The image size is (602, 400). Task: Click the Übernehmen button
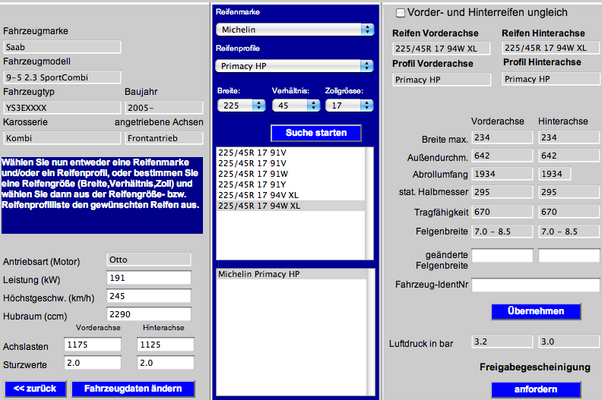[x=536, y=311]
